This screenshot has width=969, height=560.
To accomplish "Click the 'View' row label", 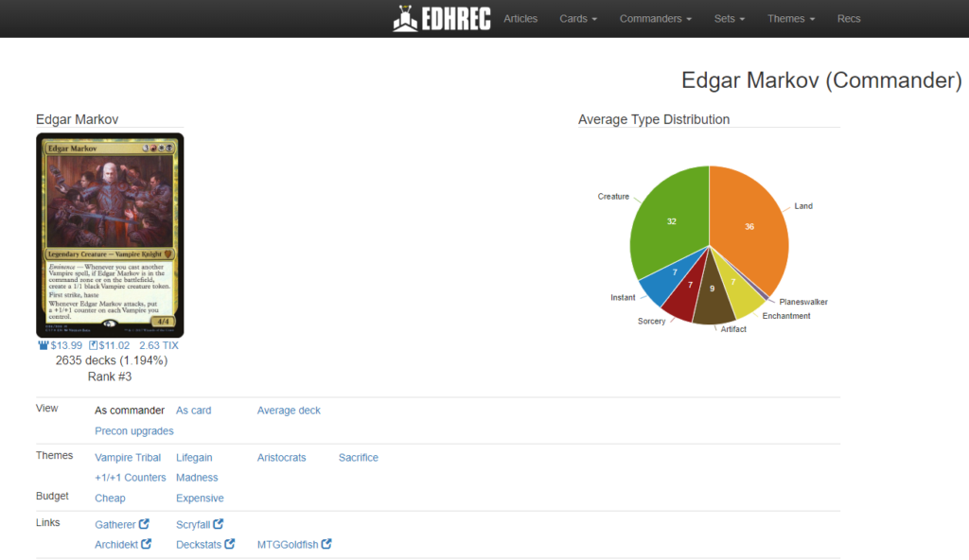I will (x=47, y=408).
